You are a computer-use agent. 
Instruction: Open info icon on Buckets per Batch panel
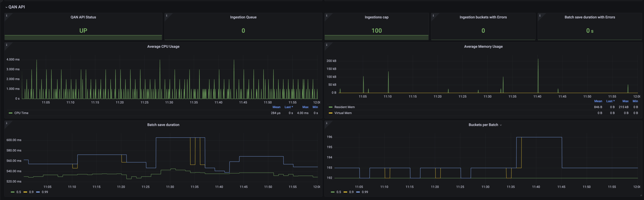327,123
